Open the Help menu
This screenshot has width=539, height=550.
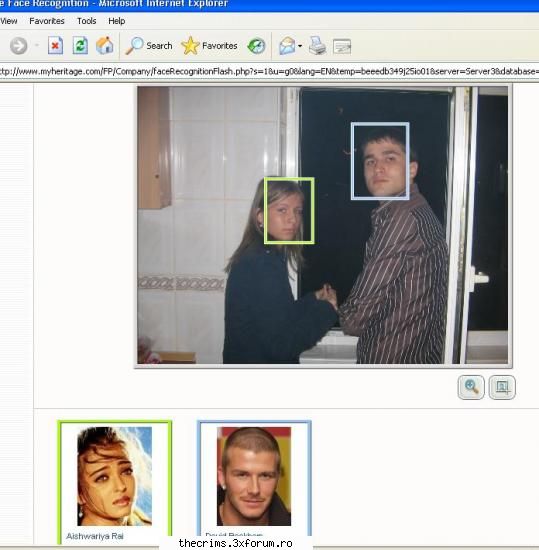tap(116, 21)
